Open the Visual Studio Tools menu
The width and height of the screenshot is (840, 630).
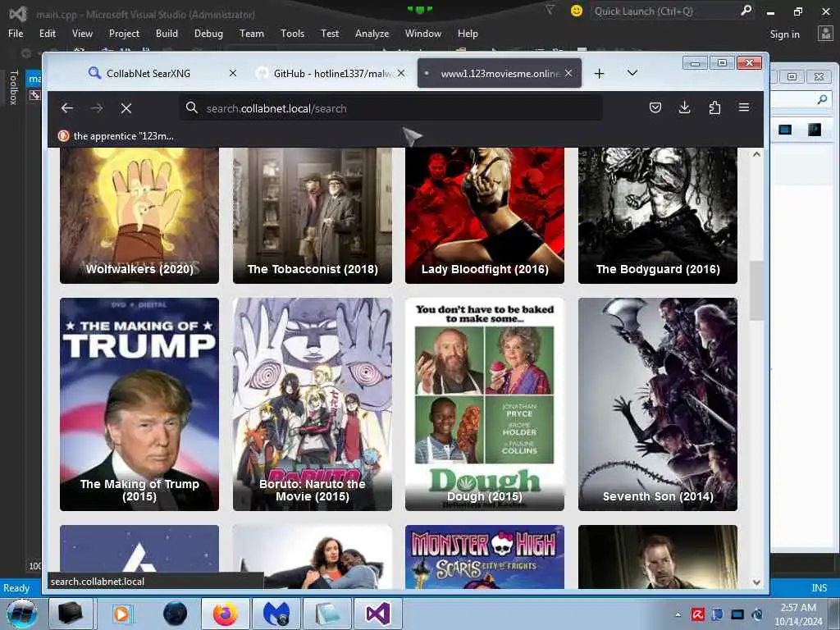tap(293, 33)
